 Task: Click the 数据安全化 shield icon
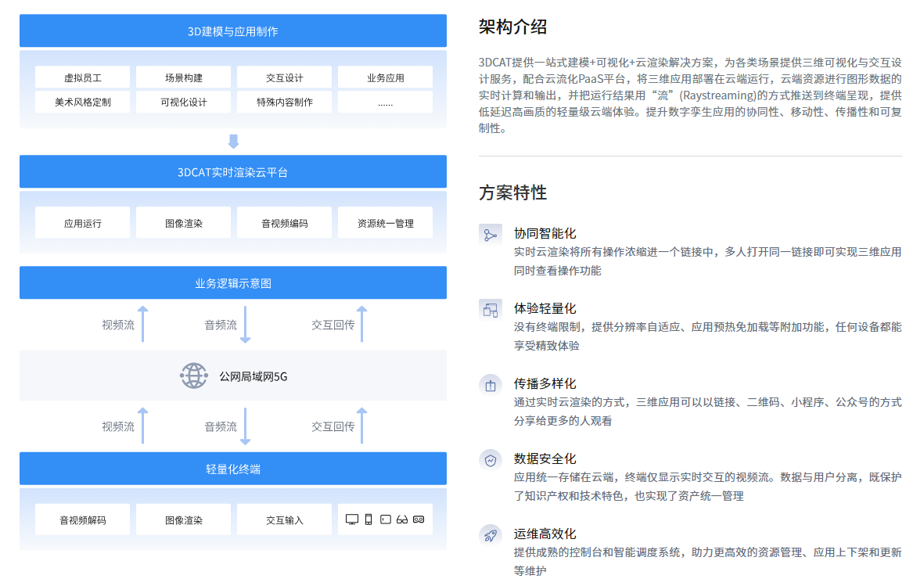[x=491, y=460]
